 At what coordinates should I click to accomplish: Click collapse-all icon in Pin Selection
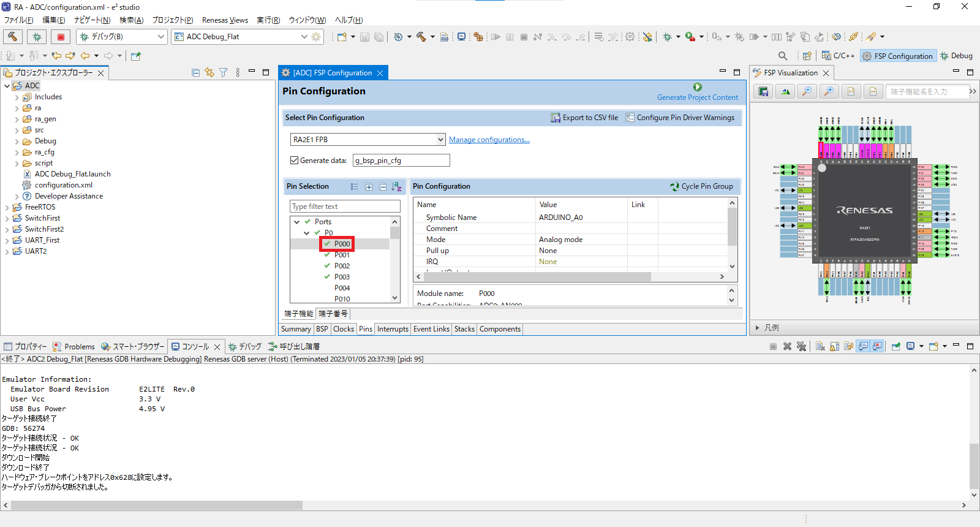(x=383, y=187)
